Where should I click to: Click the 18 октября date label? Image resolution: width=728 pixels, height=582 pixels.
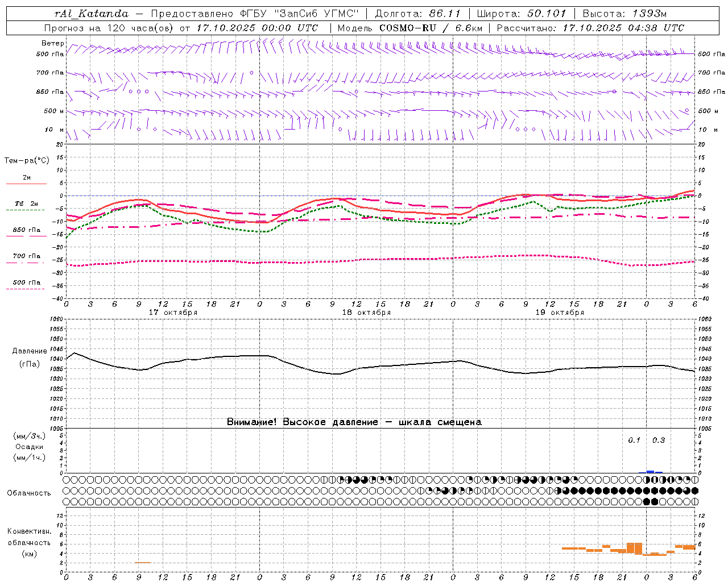click(x=366, y=313)
